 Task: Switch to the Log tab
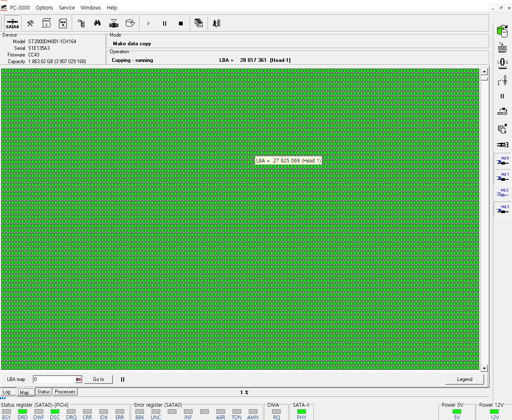[7, 392]
